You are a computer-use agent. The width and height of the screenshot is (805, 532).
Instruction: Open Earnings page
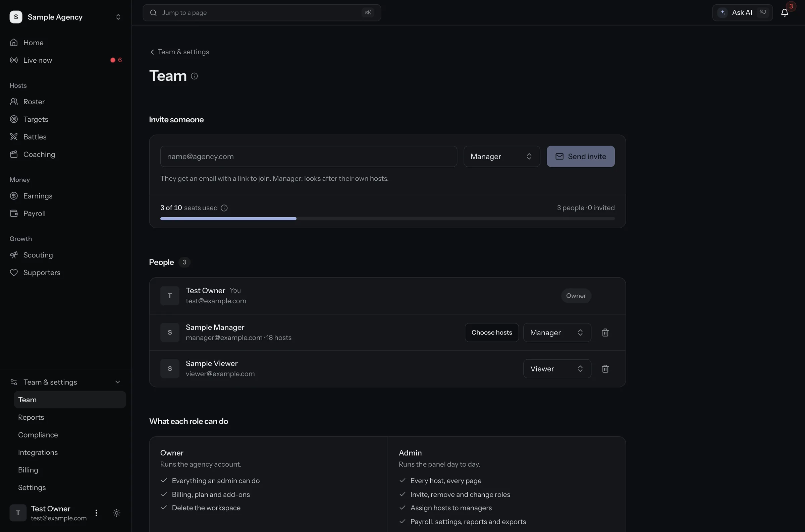point(66,196)
